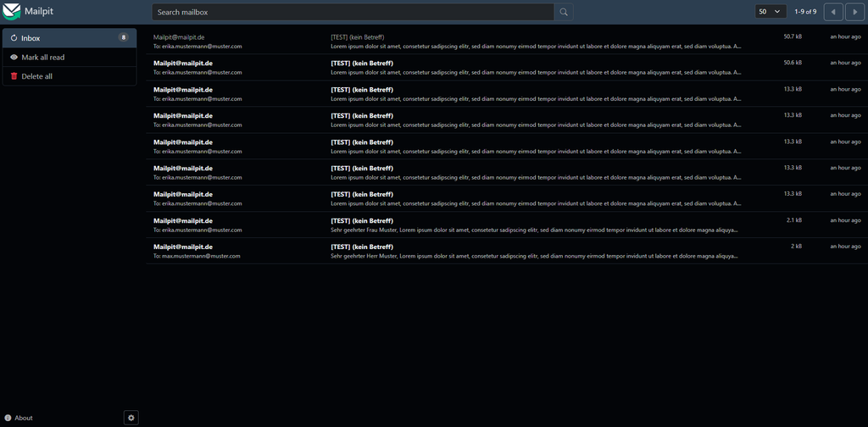Viewport: 868px width, 427px height.
Task: Click the trash icon beside Delete all
Action: point(14,76)
